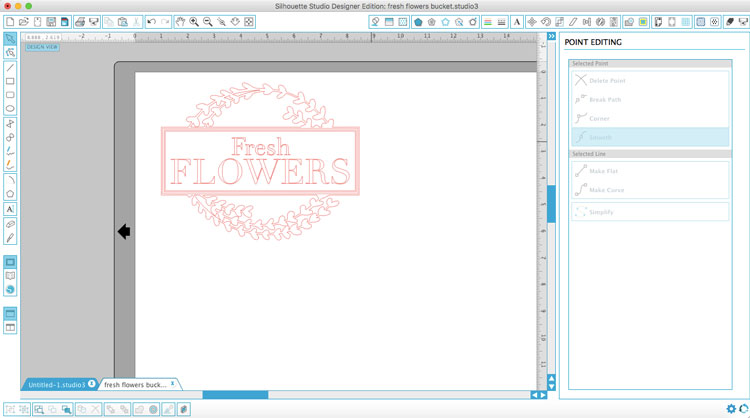Zoom out with the magnifier minus icon

pyautogui.click(x=208, y=22)
